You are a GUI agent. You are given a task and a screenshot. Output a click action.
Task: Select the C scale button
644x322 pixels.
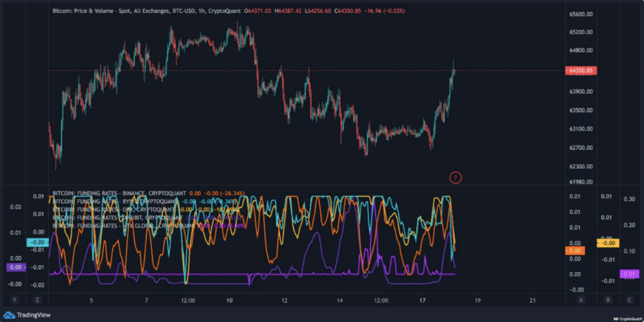point(629,300)
